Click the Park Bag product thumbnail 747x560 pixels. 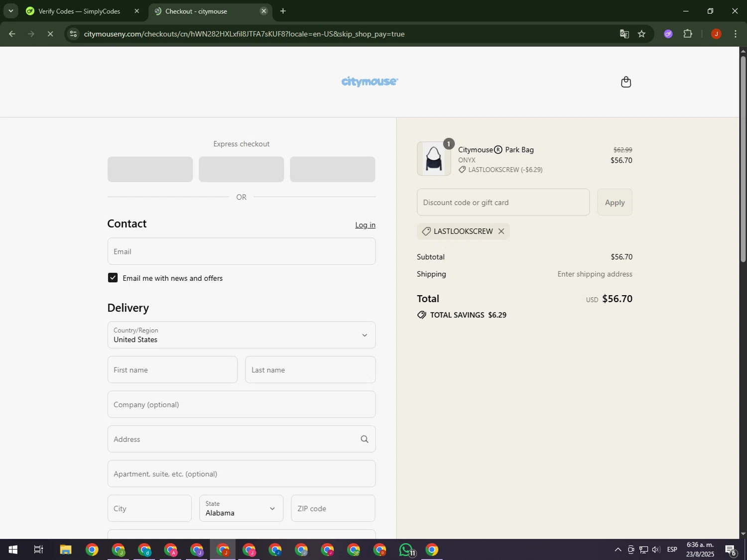tap(434, 159)
